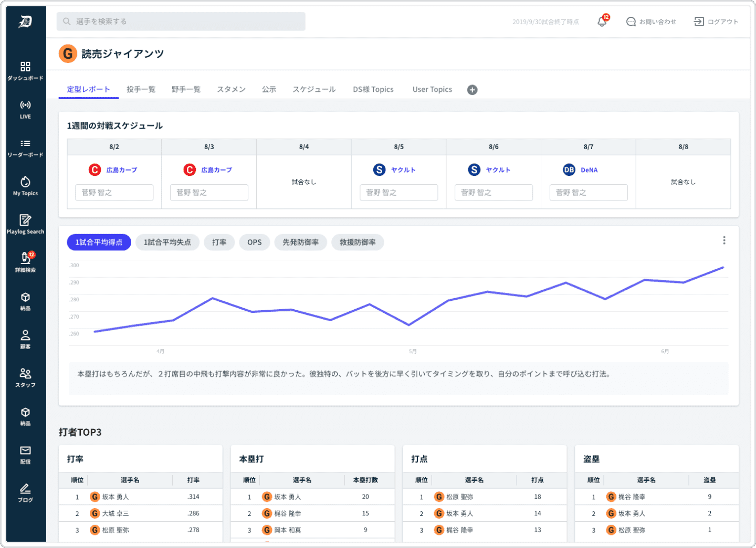Select the 救援防御率 chart filter
The image size is (756, 548).
click(358, 243)
